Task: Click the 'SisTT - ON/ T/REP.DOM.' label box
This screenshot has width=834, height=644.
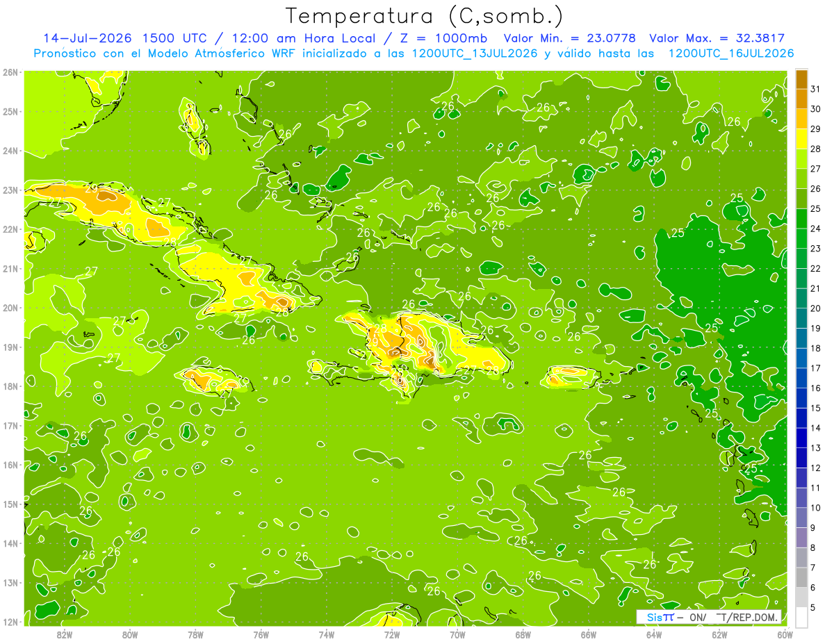Action: (x=709, y=617)
